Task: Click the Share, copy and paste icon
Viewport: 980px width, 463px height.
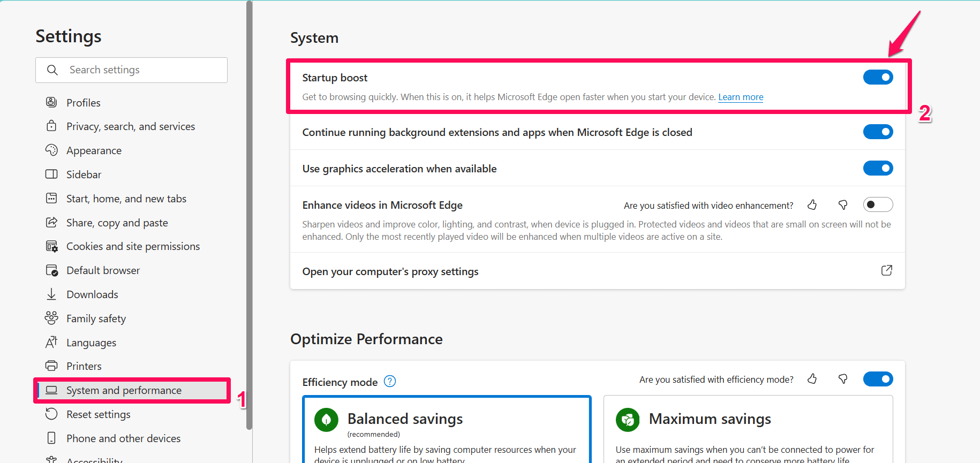Action: (51, 222)
